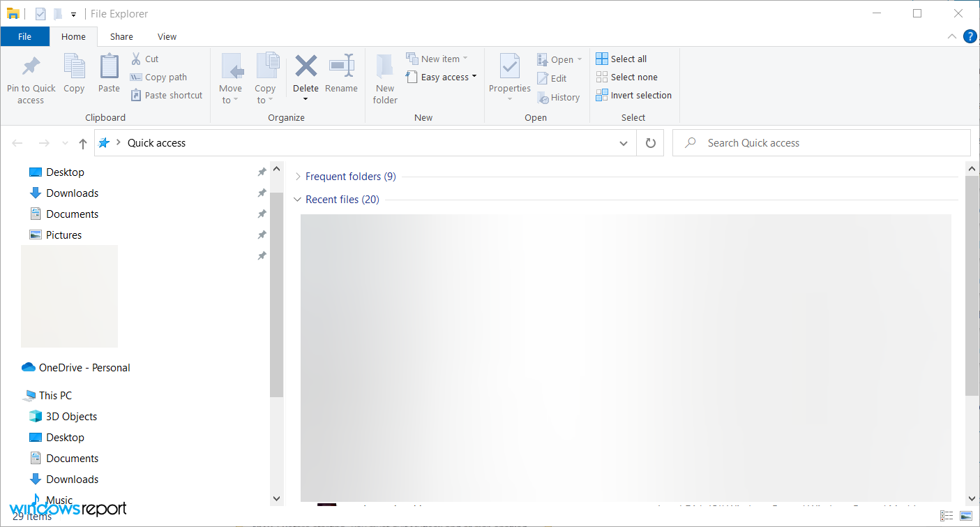
Task: Click the Refresh button
Action: [x=650, y=143]
